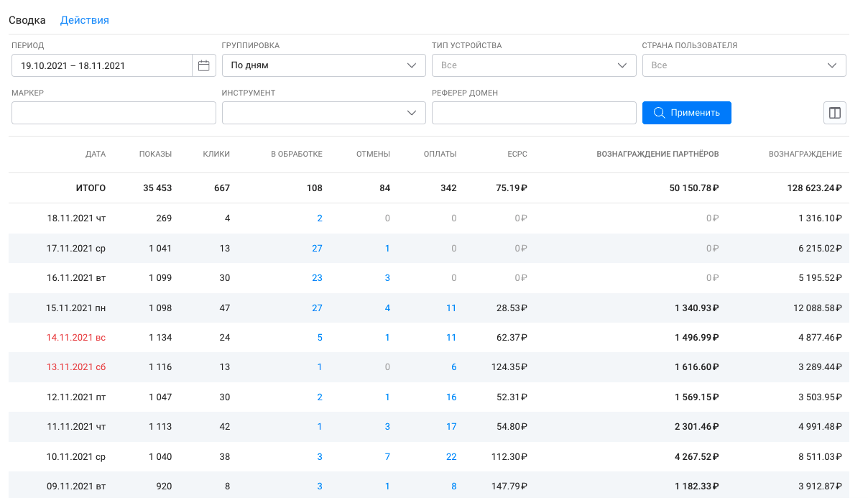Open cancellations link 7 for 10.11.2021
868x498 pixels.
tap(387, 457)
